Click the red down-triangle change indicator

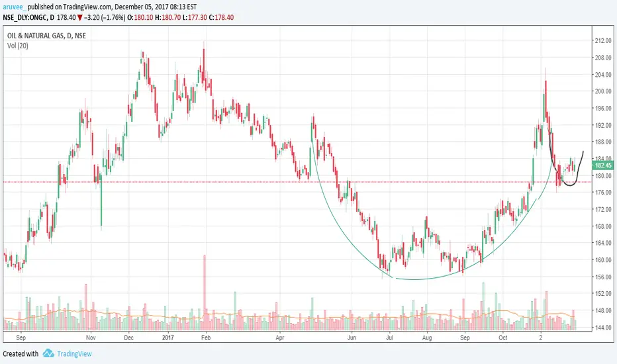click(x=80, y=18)
